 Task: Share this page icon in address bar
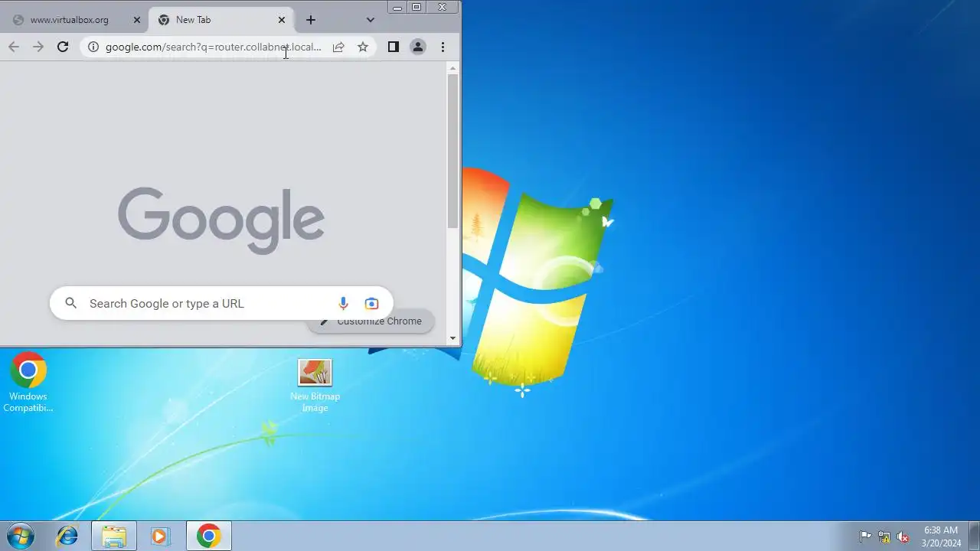click(338, 47)
